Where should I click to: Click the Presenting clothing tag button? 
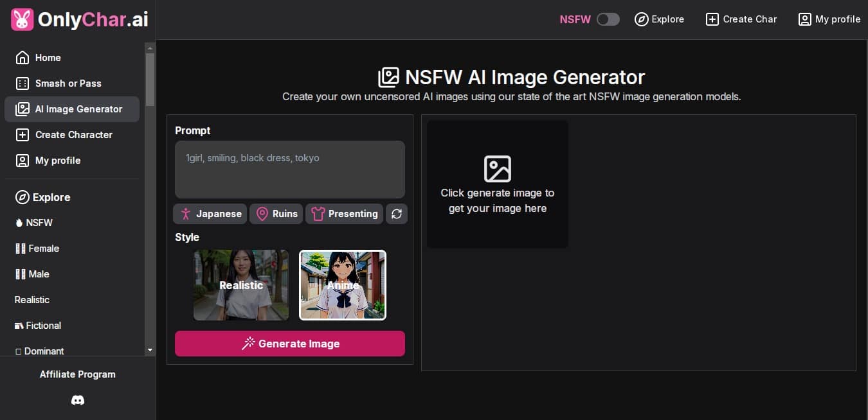pyautogui.click(x=344, y=214)
